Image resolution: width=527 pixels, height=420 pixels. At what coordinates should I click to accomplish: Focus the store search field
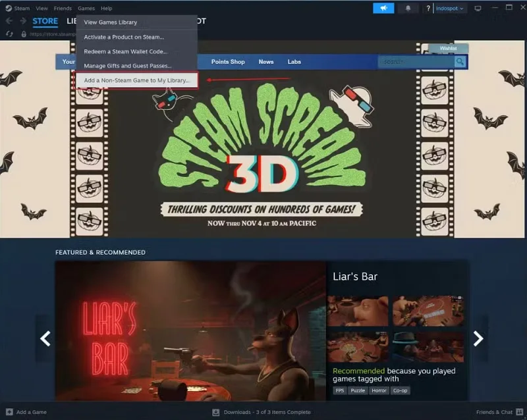416,61
